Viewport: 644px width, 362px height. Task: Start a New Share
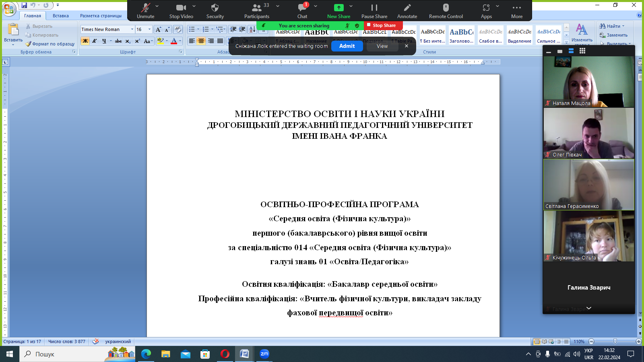click(x=339, y=11)
